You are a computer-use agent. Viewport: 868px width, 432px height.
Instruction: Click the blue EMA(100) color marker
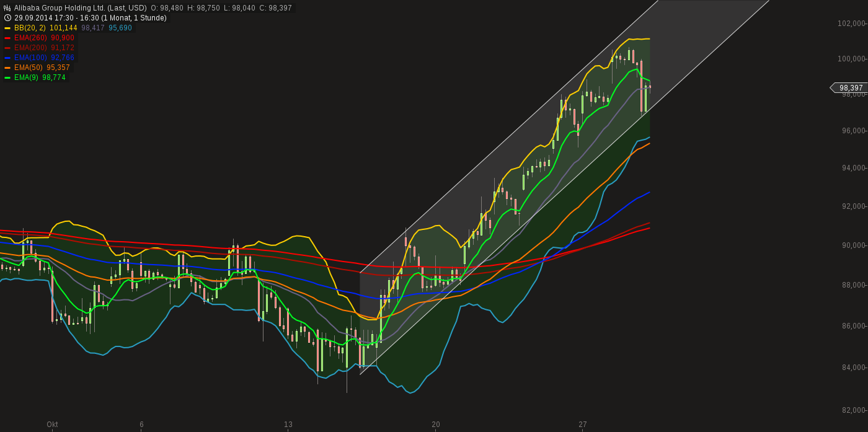point(7,58)
